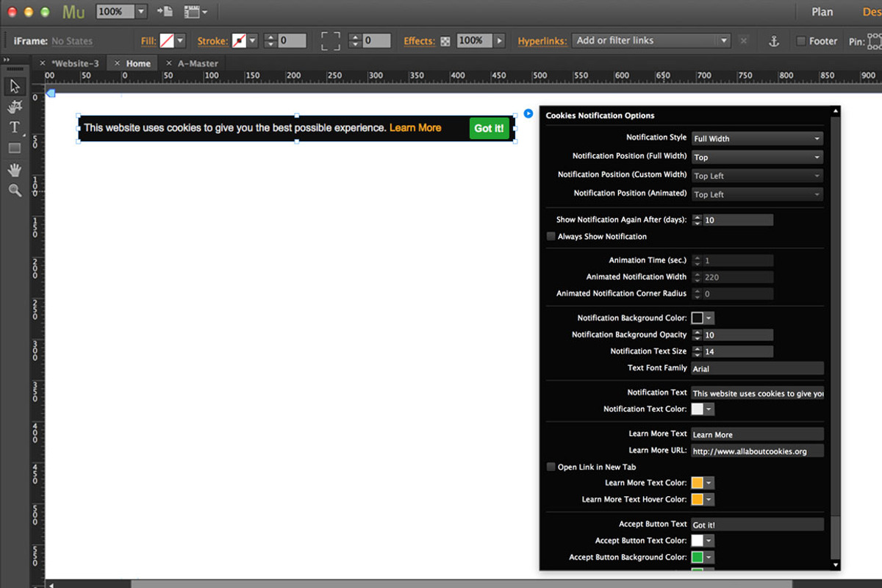Open the Plan view
The height and width of the screenshot is (588, 882).
(x=822, y=12)
